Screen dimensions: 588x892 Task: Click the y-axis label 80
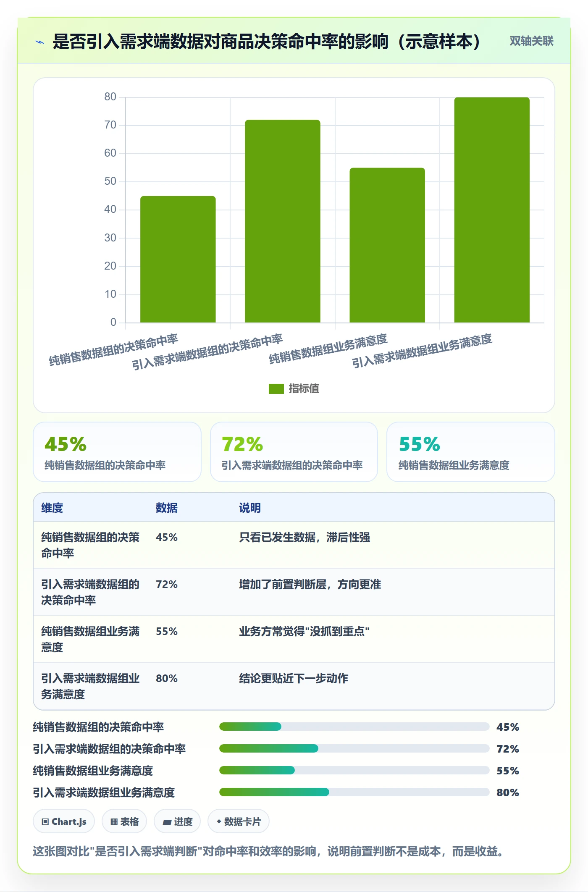(110, 97)
